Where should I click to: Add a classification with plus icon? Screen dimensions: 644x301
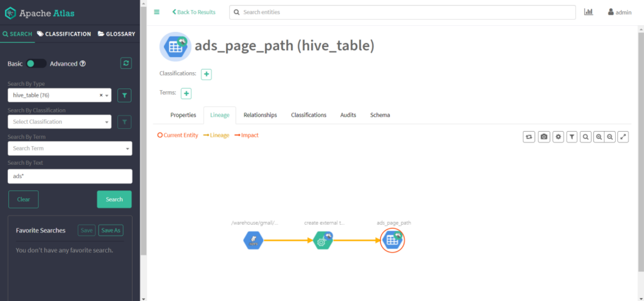coord(206,74)
